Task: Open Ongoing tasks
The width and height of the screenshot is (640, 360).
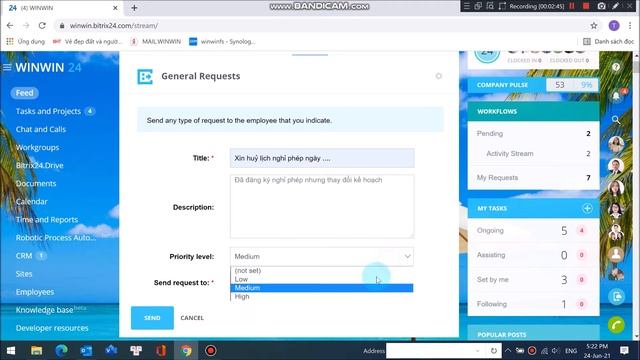Action: tap(533, 231)
